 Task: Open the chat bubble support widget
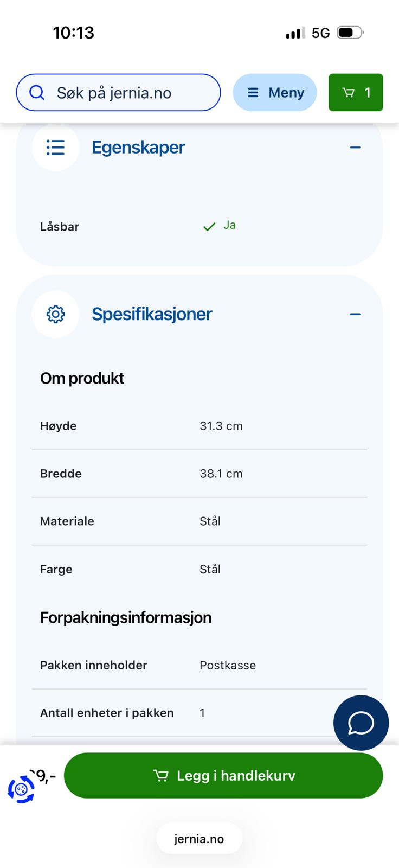(x=361, y=723)
